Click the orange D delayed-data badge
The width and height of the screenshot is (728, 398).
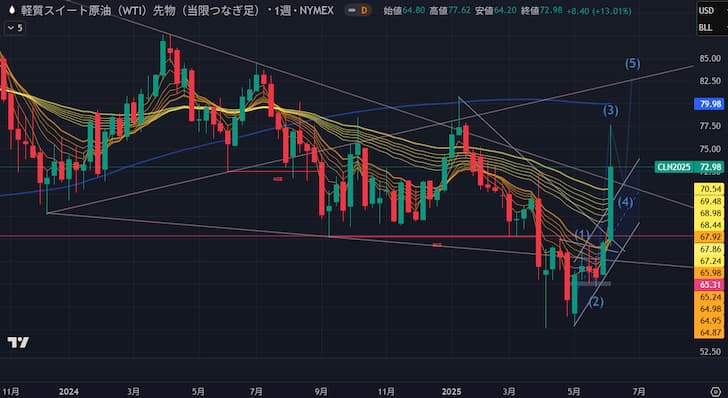tap(364, 10)
